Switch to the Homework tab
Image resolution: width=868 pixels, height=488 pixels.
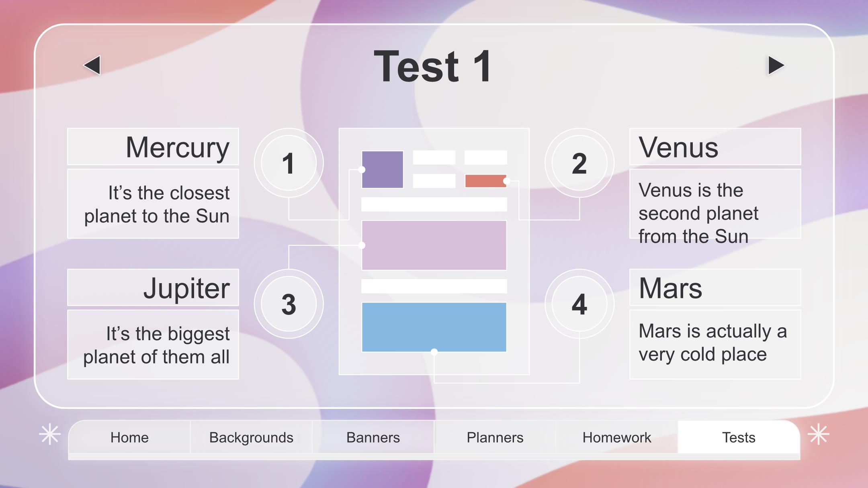coord(617,437)
